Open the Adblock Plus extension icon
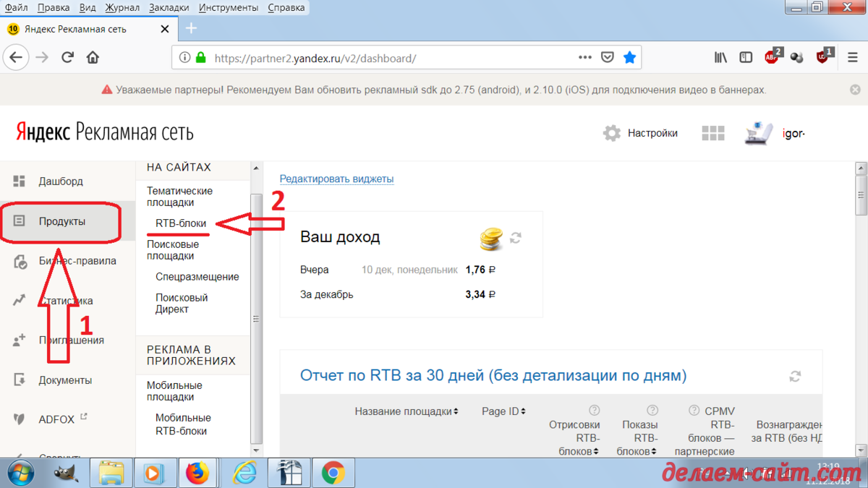868x488 pixels. point(773,58)
